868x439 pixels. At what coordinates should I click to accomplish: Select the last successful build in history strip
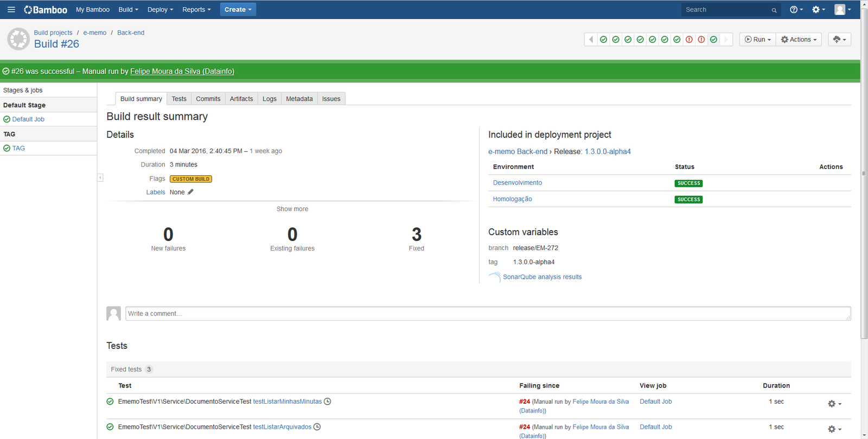[713, 40]
